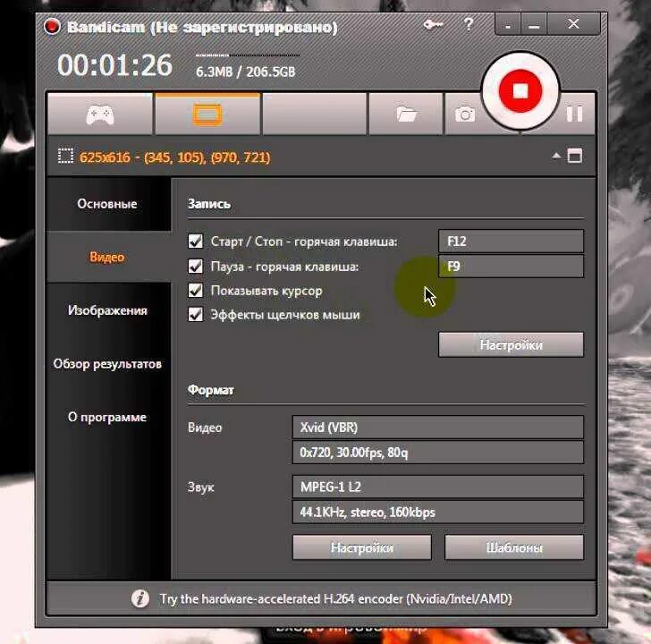Click the MPEG-1 L2 audio codec field
651x644 pixels.
coord(438,487)
